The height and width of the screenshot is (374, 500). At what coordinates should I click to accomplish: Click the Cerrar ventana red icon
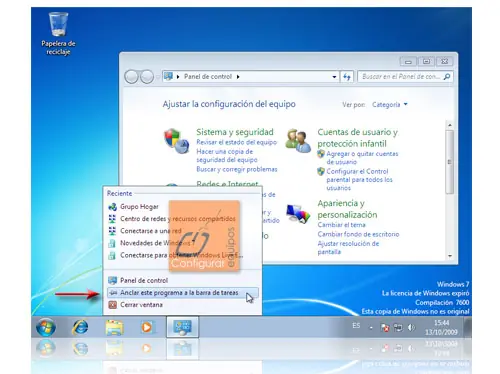click(x=113, y=305)
